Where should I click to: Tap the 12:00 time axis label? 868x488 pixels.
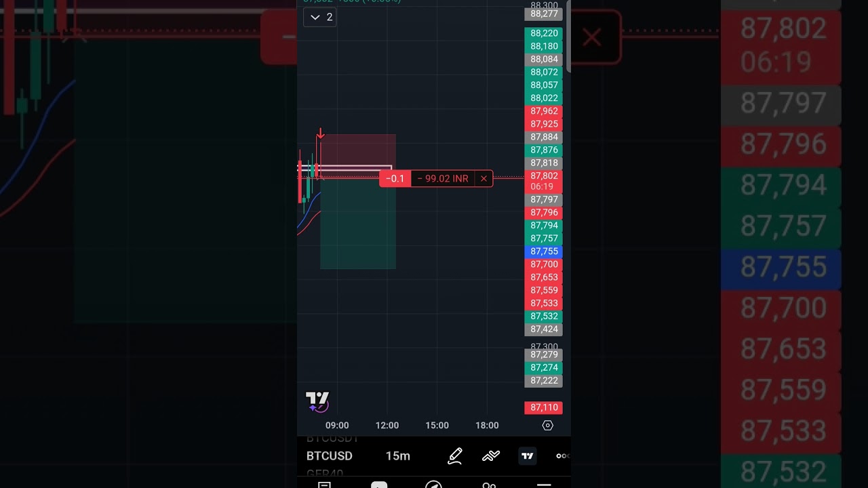pos(387,426)
